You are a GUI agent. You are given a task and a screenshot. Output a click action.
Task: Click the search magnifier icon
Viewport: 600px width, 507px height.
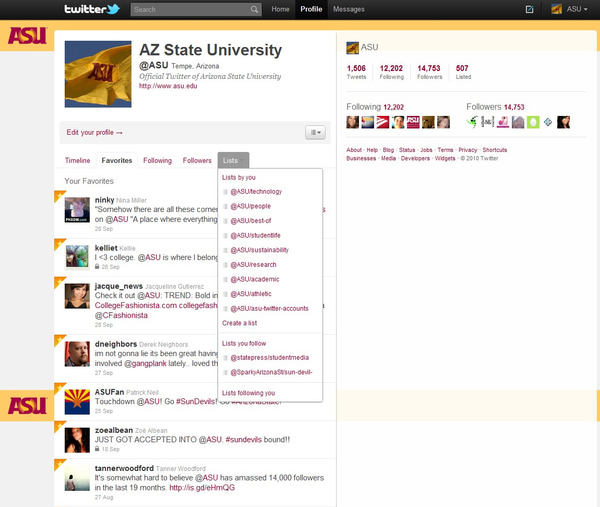click(254, 10)
